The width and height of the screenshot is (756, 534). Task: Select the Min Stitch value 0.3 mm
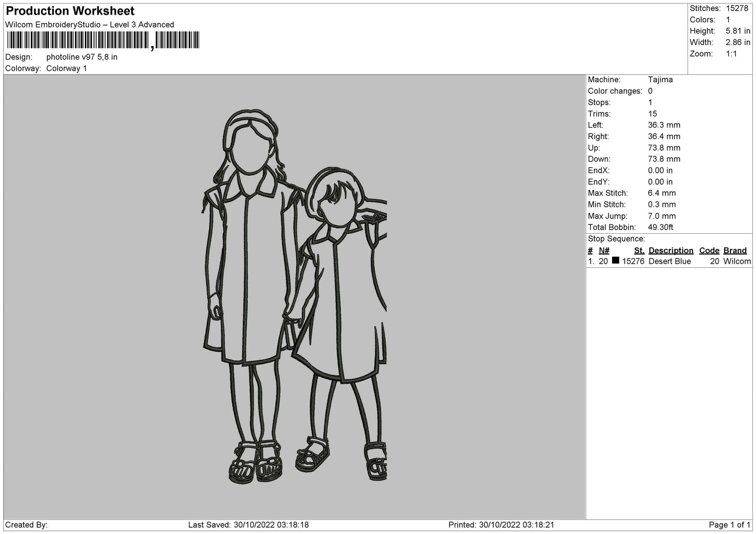[662, 204]
